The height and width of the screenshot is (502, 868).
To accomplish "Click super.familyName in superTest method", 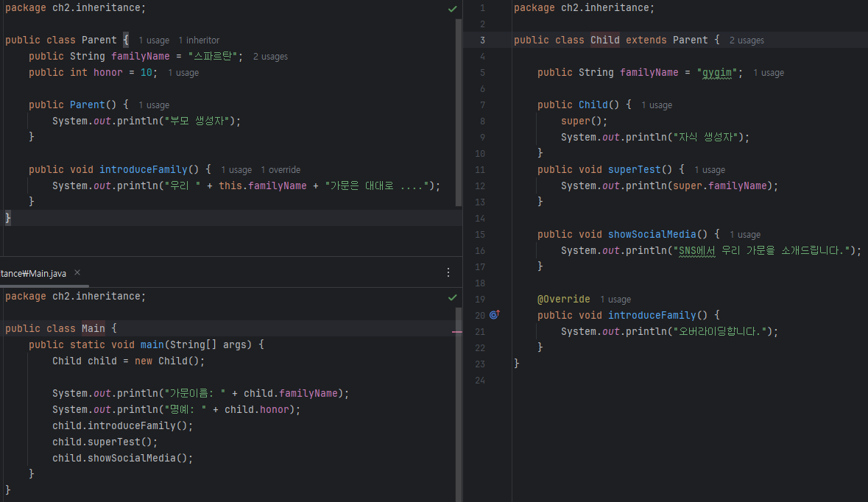I will (719, 185).
